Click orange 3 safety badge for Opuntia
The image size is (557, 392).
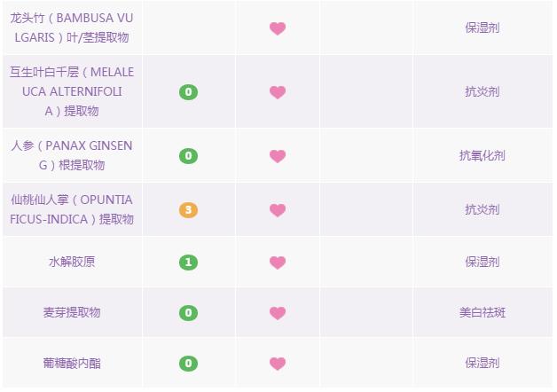188,210
